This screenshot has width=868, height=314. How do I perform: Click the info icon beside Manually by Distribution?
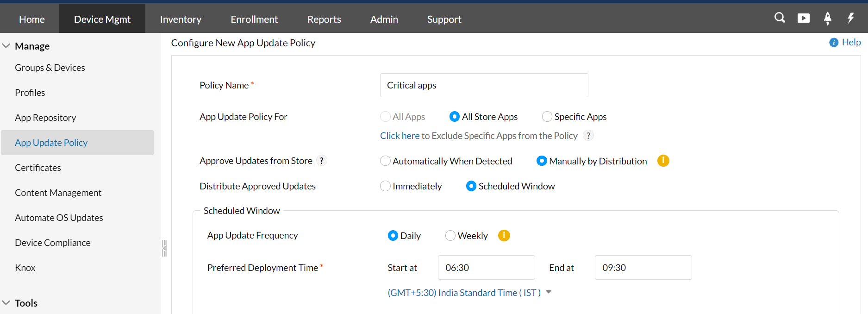(x=663, y=161)
